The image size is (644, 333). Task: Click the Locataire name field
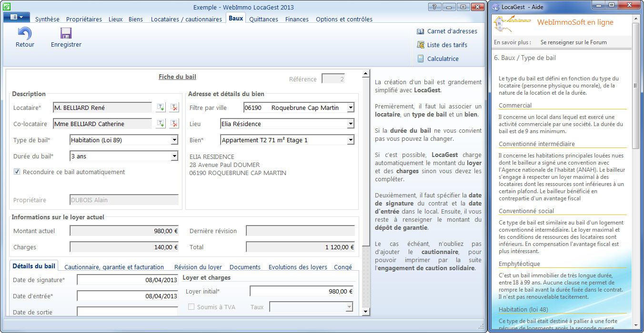[x=102, y=108]
